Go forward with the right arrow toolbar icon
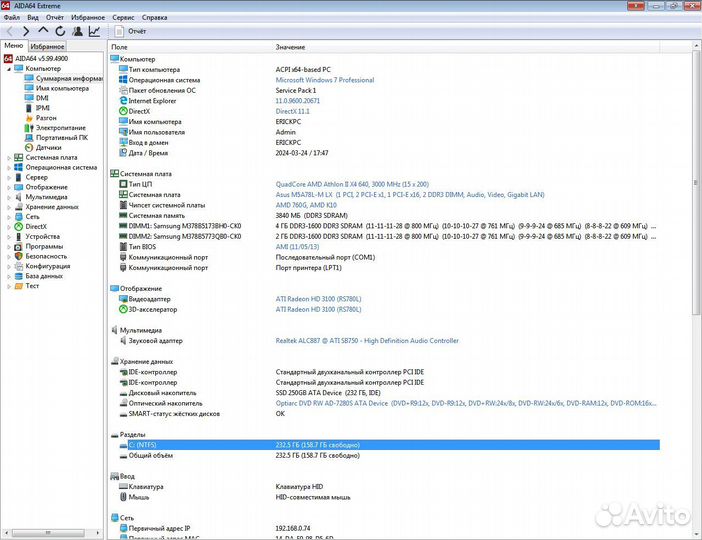The image size is (702, 540). pos(26,31)
